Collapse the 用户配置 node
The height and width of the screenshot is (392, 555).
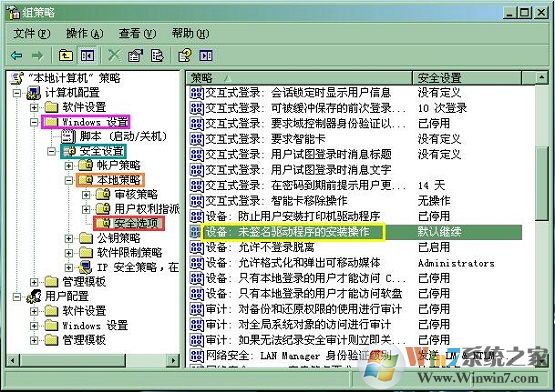pos(17,296)
